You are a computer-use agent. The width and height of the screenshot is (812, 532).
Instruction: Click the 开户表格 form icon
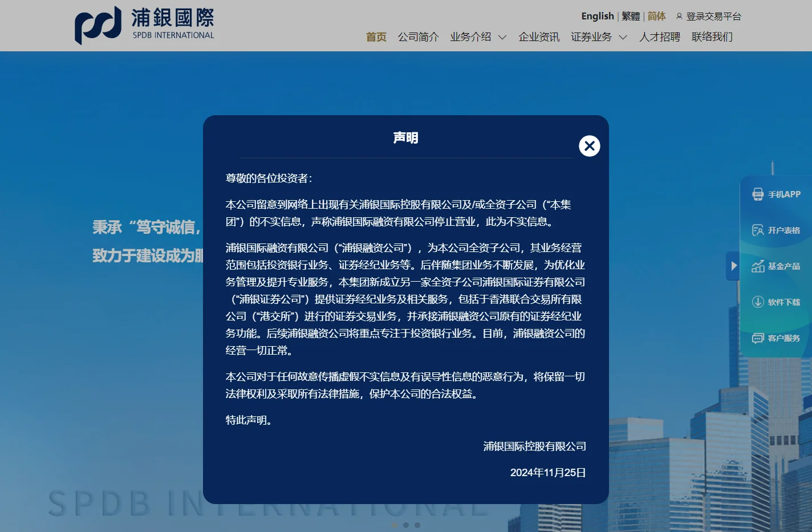pos(758,230)
